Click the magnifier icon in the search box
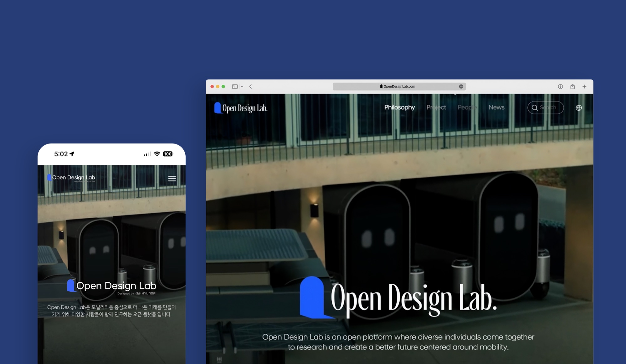 tap(535, 108)
